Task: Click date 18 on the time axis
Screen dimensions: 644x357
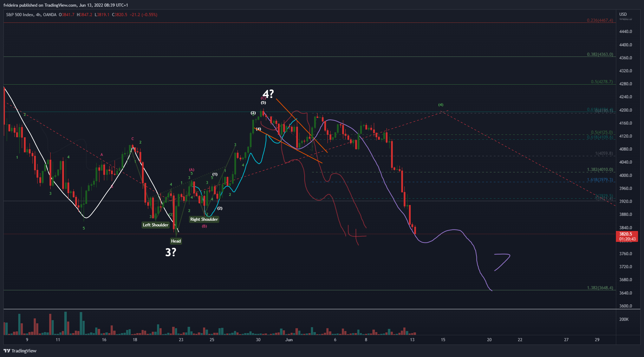Action: click(x=135, y=340)
